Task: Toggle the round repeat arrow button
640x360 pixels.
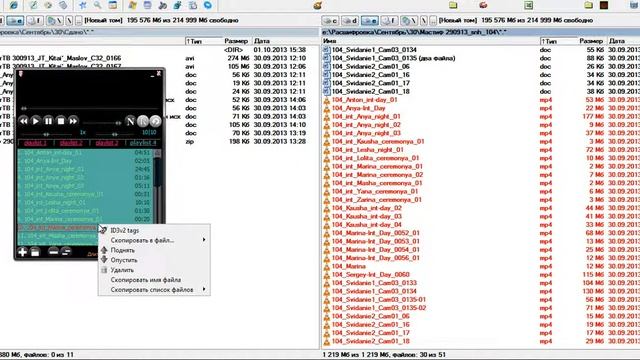Action: click(155, 121)
